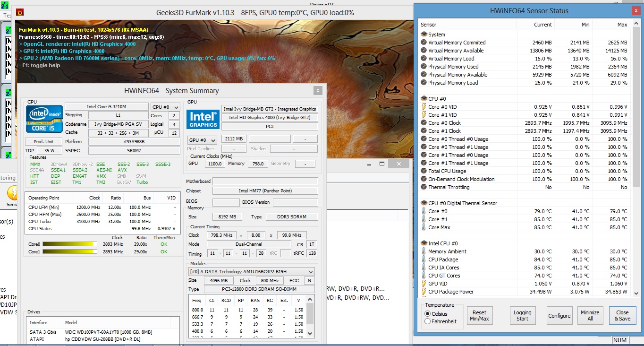644x346 pixels.
Task: Click the Core0 clock progress bar
Action: point(69,244)
